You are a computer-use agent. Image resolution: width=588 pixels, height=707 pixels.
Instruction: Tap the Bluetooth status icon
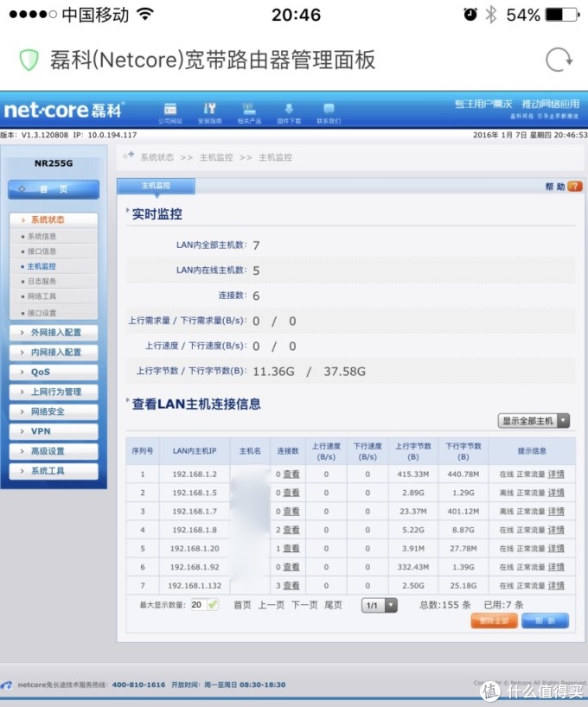tap(490, 15)
